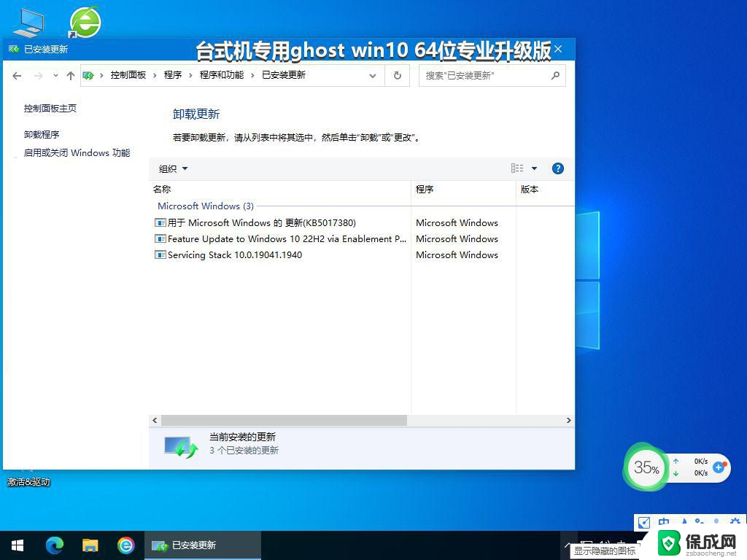Screen dimensions: 747x560
Task: Click the forward navigation arrow
Action: coord(38,76)
